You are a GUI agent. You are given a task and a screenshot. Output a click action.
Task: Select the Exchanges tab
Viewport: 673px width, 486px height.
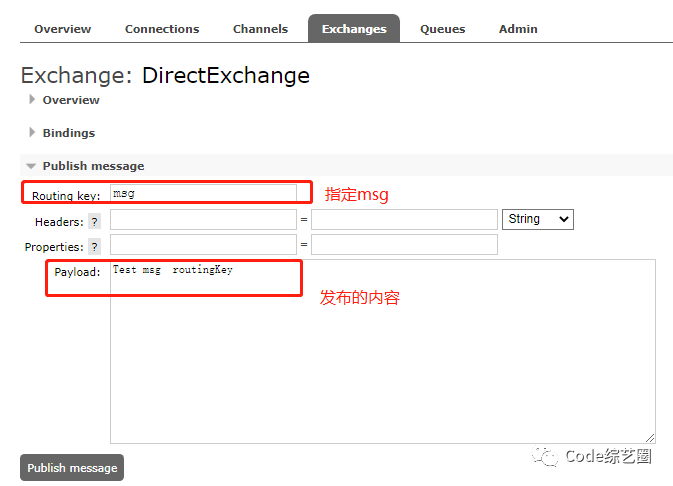tap(354, 28)
